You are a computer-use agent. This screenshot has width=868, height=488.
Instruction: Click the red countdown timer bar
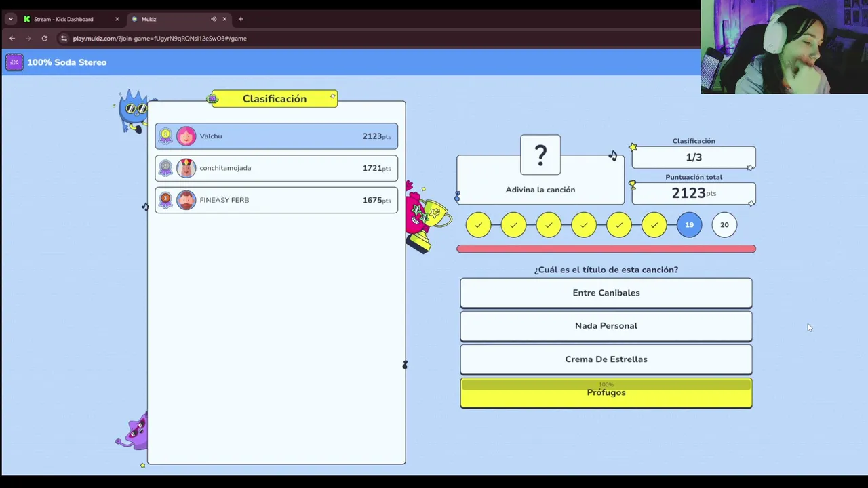click(x=606, y=249)
